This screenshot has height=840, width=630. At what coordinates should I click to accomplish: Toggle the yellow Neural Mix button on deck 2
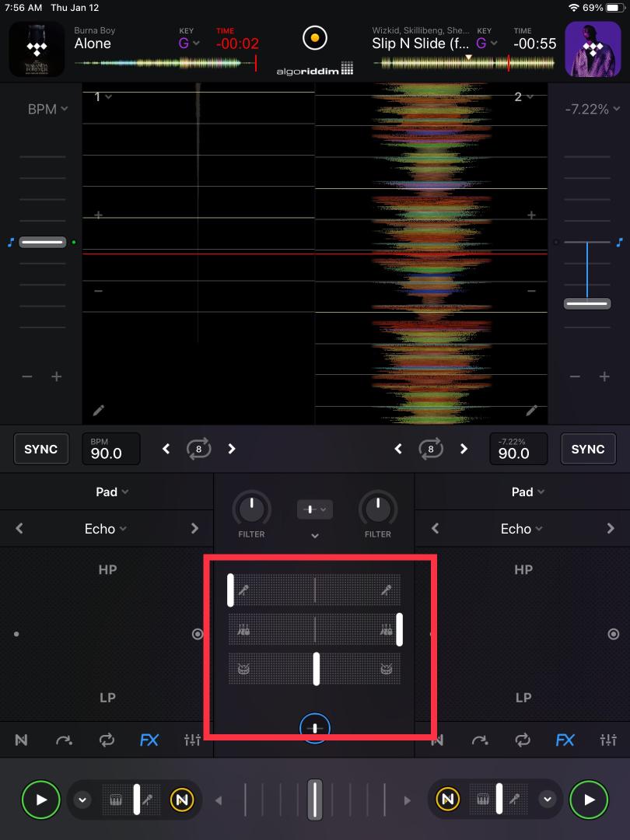tap(448, 800)
